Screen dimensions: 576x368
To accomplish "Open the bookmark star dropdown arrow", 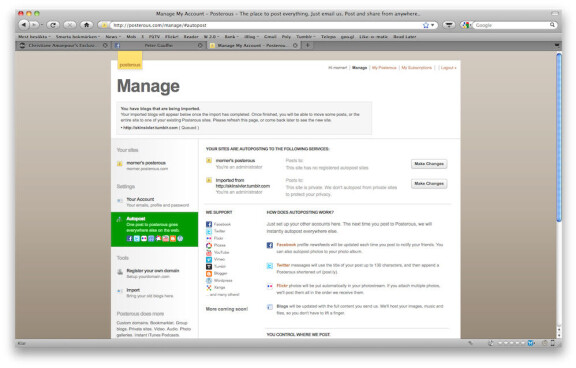I will [x=432, y=25].
